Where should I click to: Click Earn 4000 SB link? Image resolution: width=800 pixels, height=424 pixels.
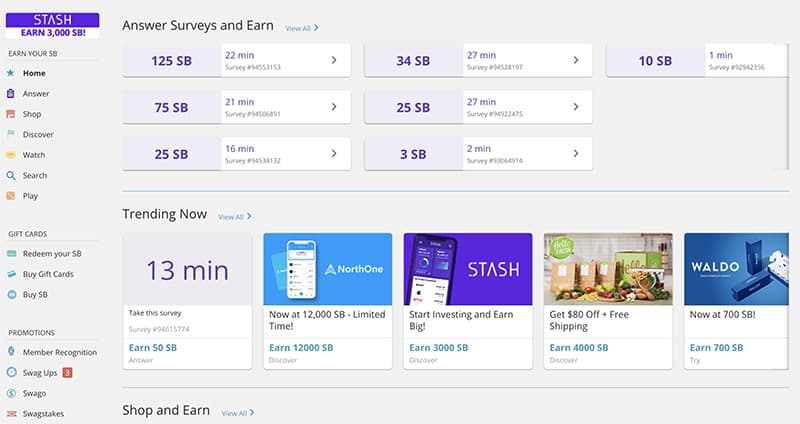coord(579,347)
